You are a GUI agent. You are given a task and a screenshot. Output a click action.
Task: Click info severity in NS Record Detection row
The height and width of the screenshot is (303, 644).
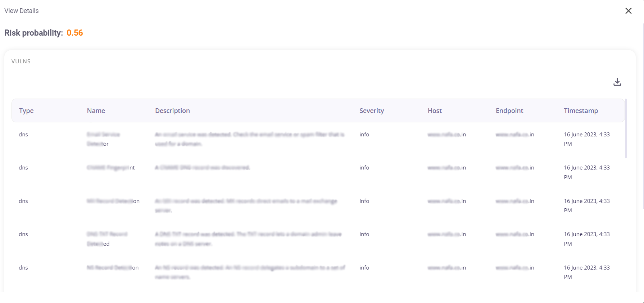pos(364,268)
